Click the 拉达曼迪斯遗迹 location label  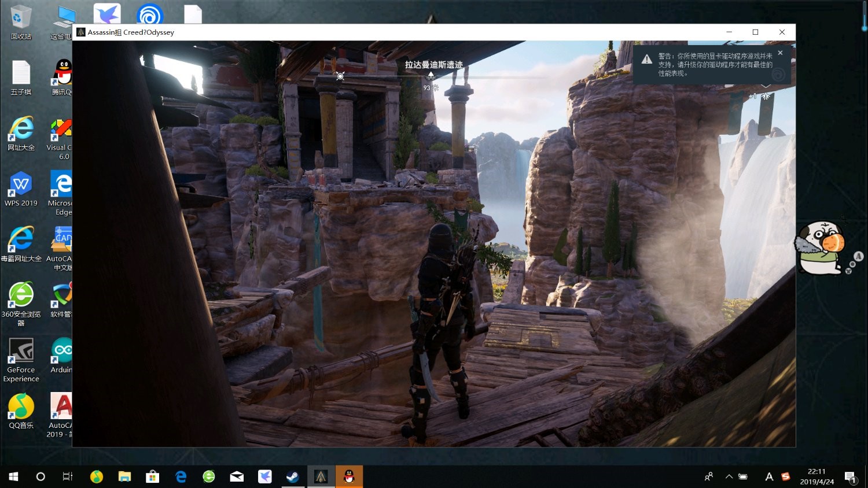(433, 65)
